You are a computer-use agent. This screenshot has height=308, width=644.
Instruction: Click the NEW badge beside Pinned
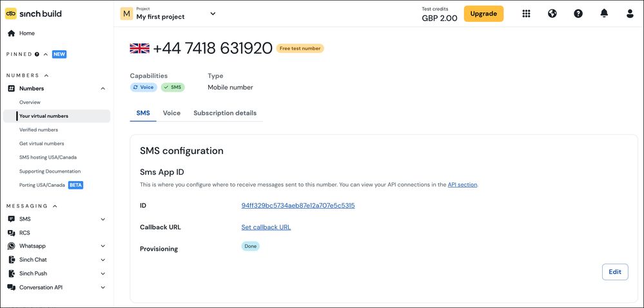(59, 54)
